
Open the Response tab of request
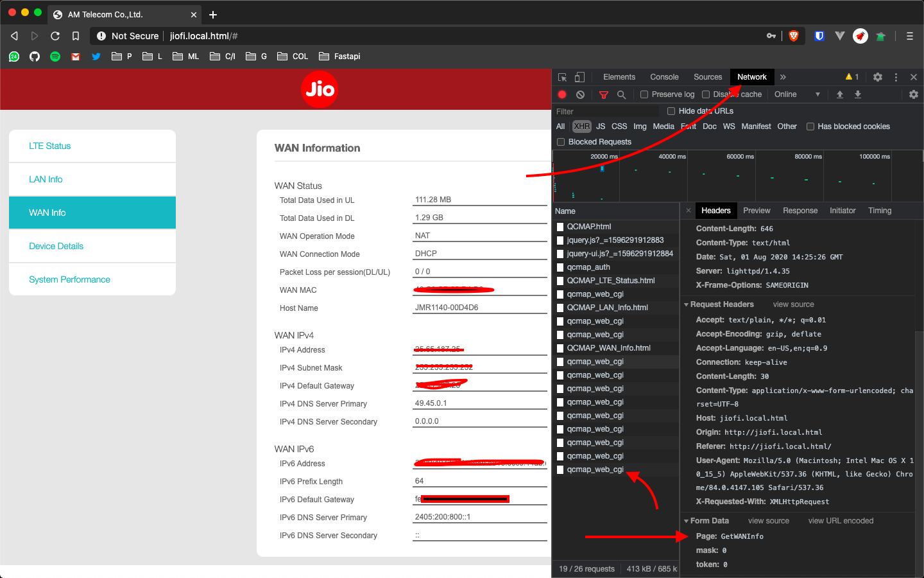coord(800,211)
